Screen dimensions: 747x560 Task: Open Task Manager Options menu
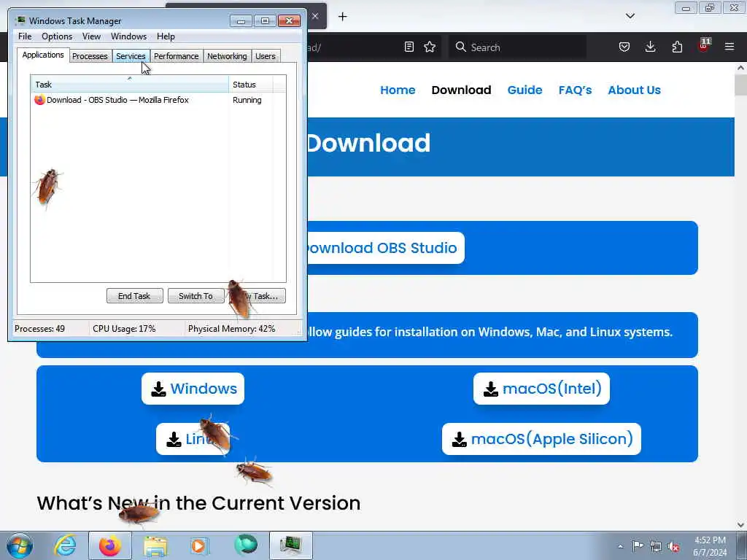pyautogui.click(x=57, y=36)
